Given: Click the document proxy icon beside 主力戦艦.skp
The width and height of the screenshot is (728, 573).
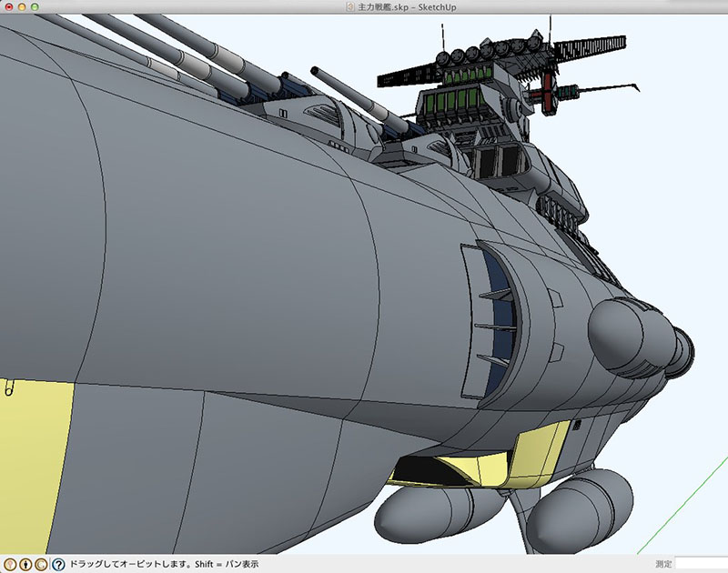Looking at the screenshot, I should (350, 7).
